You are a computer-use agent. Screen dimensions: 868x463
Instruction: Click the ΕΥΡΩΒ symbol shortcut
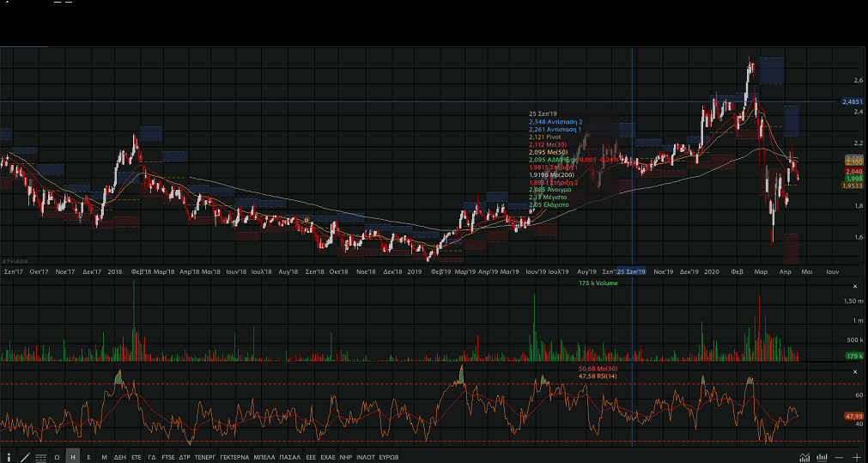(389, 457)
